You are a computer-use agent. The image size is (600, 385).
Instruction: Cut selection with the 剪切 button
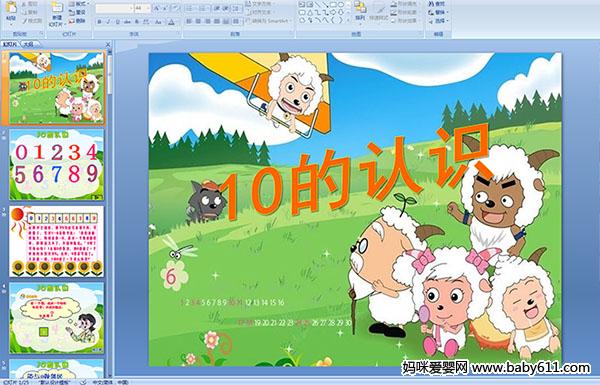click(29, 4)
